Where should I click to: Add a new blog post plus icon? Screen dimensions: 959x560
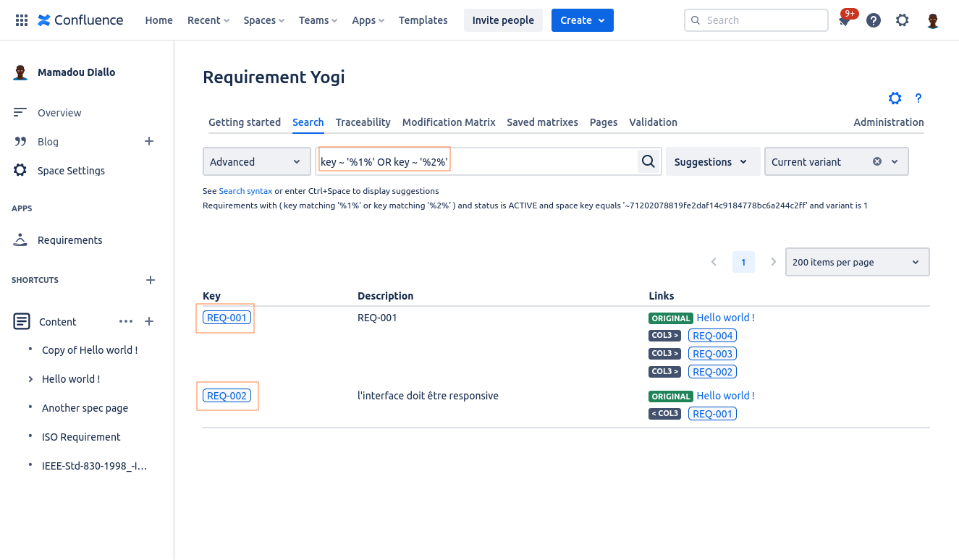click(x=149, y=141)
